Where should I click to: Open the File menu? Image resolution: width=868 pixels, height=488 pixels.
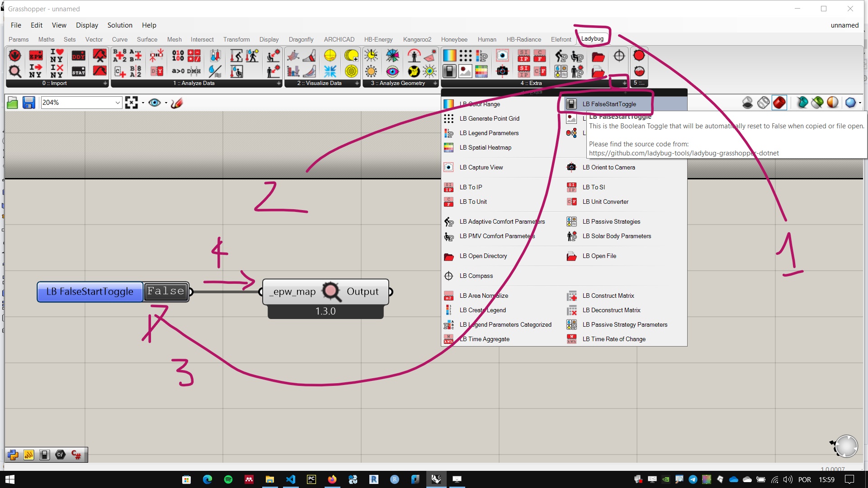(16, 25)
